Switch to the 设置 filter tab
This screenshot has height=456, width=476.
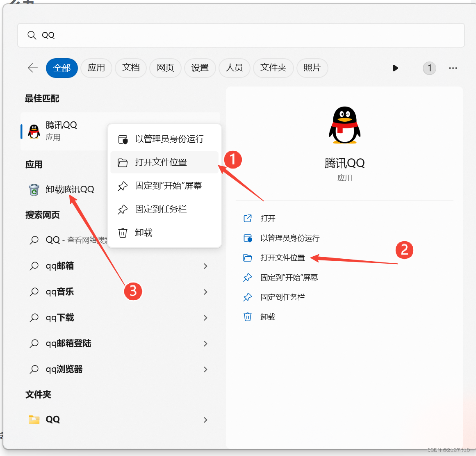pyautogui.click(x=200, y=68)
